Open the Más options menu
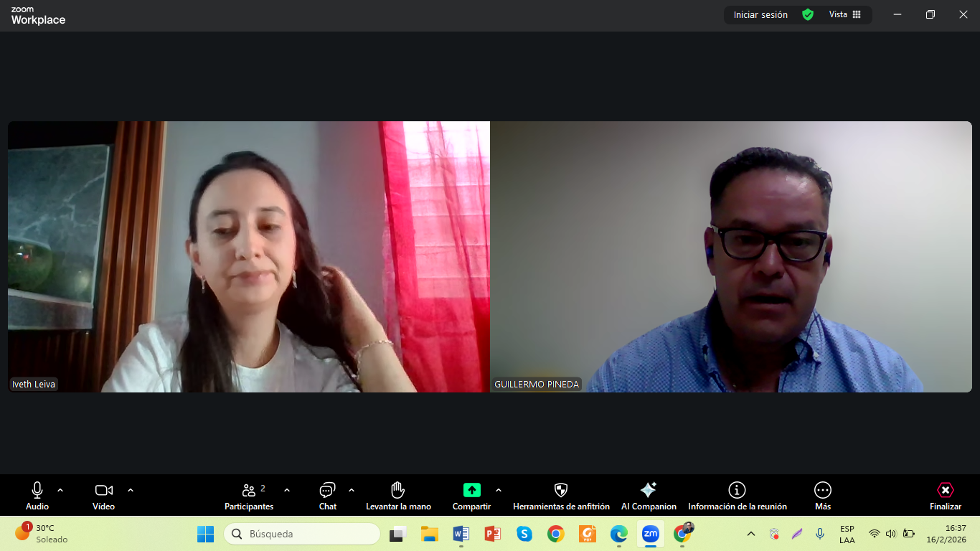 coord(822,495)
